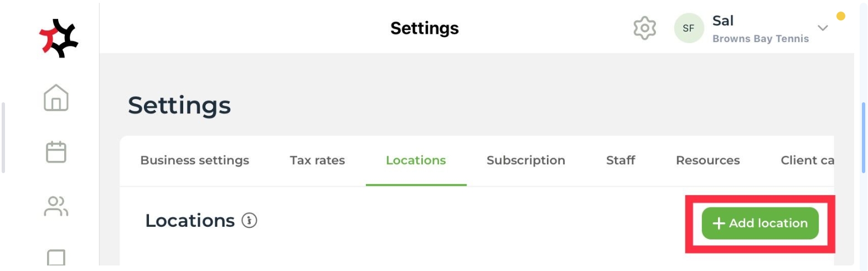Open the Home page from the sidebar
Image resolution: width=868 pixels, height=271 pixels.
(x=56, y=98)
